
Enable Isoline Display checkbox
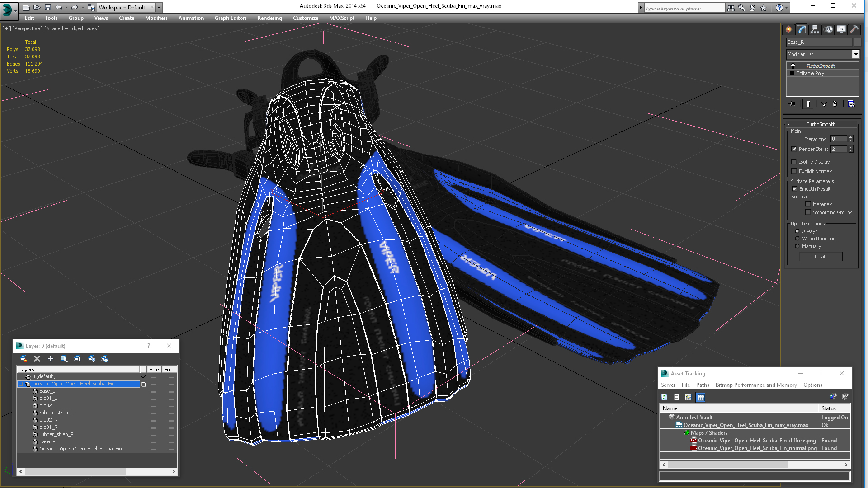(x=794, y=162)
